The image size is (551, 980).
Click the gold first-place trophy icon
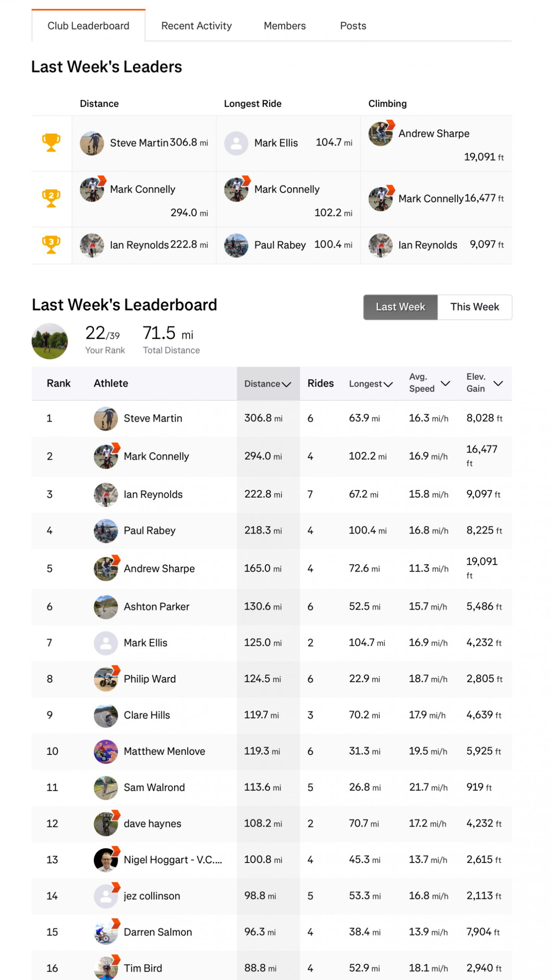51,142
